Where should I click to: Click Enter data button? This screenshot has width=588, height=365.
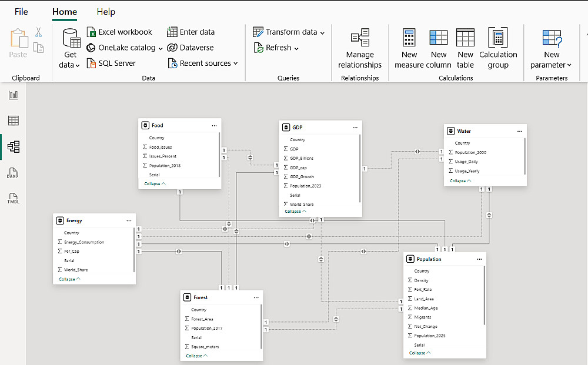click(191, 32)
